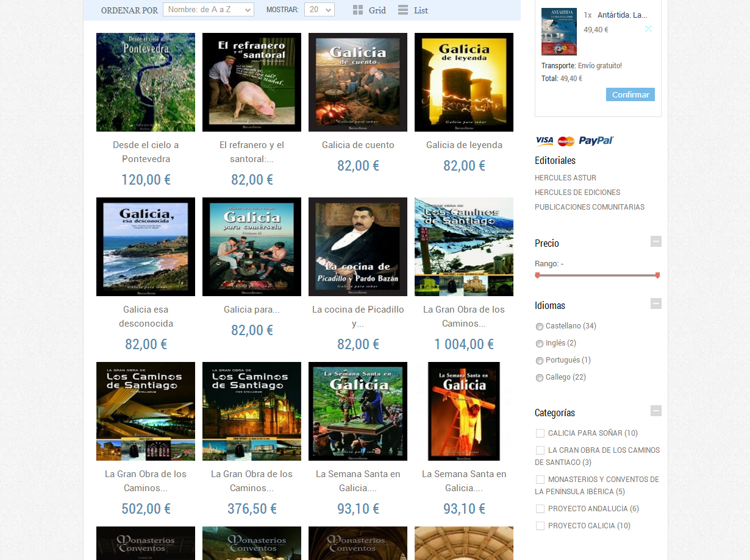Collapse the Categorías filter section
The width and height of the screenshot is (750, 560).
(656, 411)
